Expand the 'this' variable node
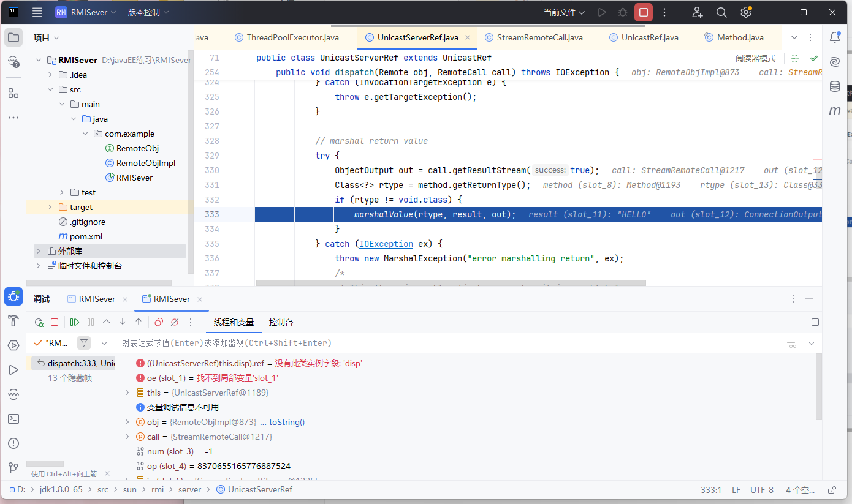The width and height of the screenshot is (852, 504). click(127, 393)
